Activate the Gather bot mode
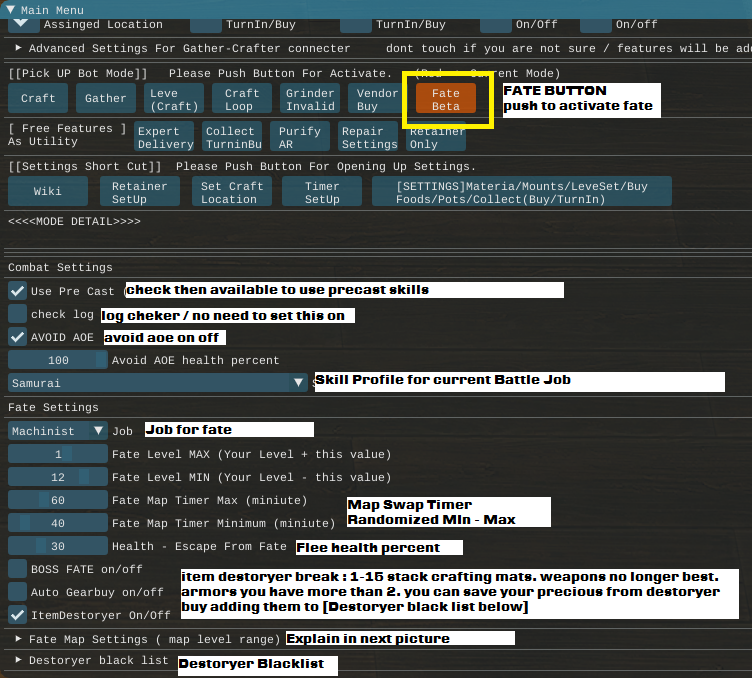Image resolution: width=752 pixels, height=678 pixels. [105, 99]
